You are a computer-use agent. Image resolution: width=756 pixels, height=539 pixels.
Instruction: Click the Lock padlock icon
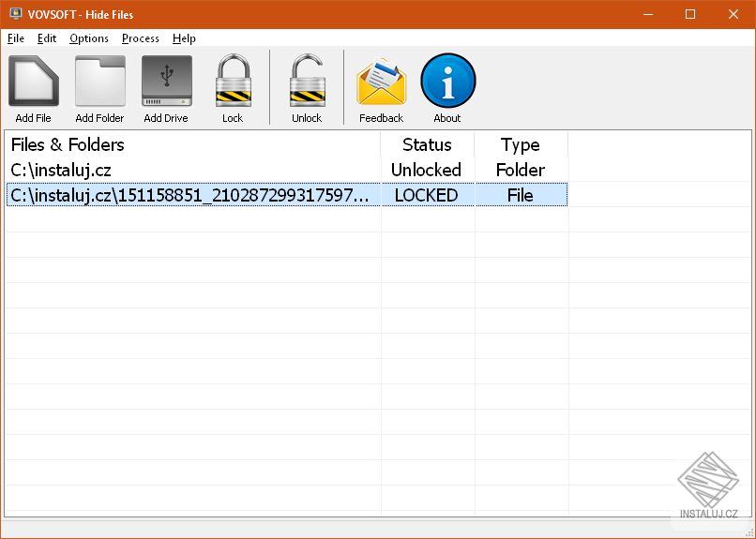coord(233,81)
